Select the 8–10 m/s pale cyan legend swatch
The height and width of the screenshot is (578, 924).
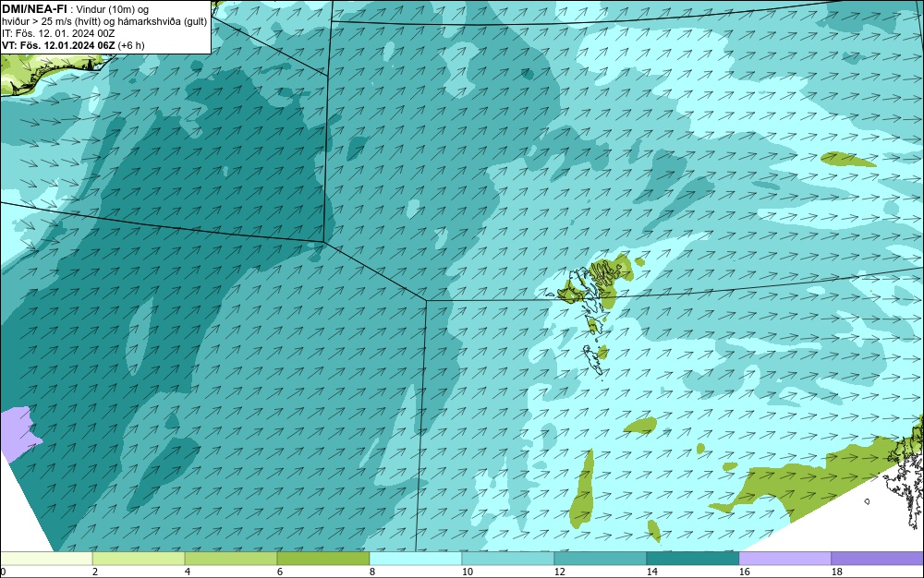(x=416, y=559)
